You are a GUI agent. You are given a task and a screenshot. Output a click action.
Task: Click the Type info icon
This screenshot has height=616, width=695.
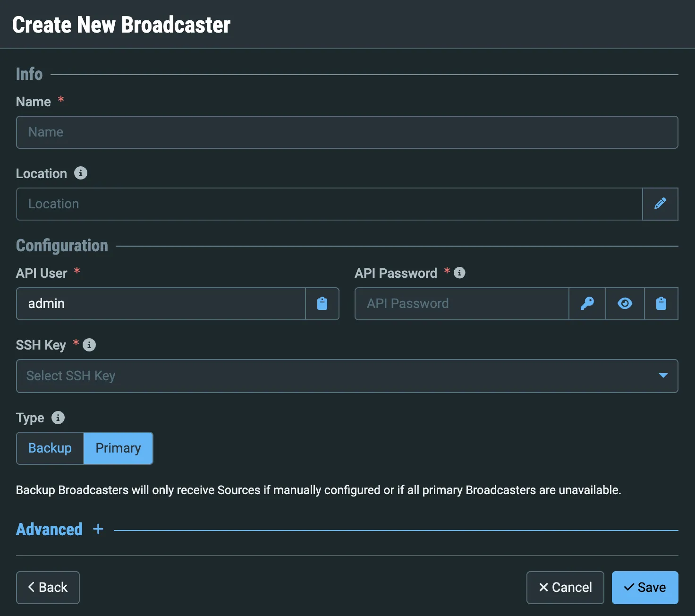click(58, 418)
